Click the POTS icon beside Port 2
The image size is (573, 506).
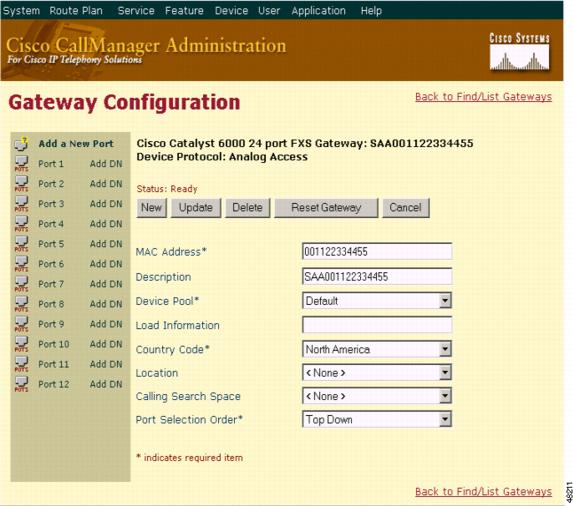click(x=21, y=184)
